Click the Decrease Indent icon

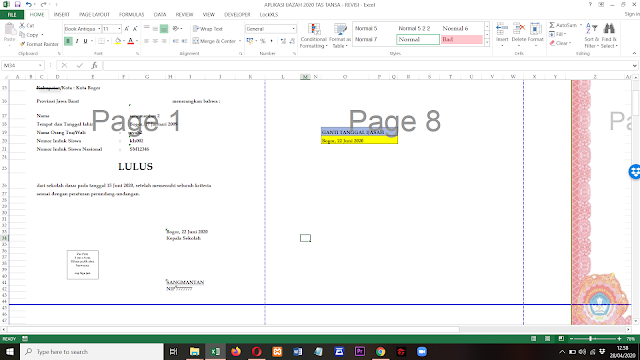176,41
